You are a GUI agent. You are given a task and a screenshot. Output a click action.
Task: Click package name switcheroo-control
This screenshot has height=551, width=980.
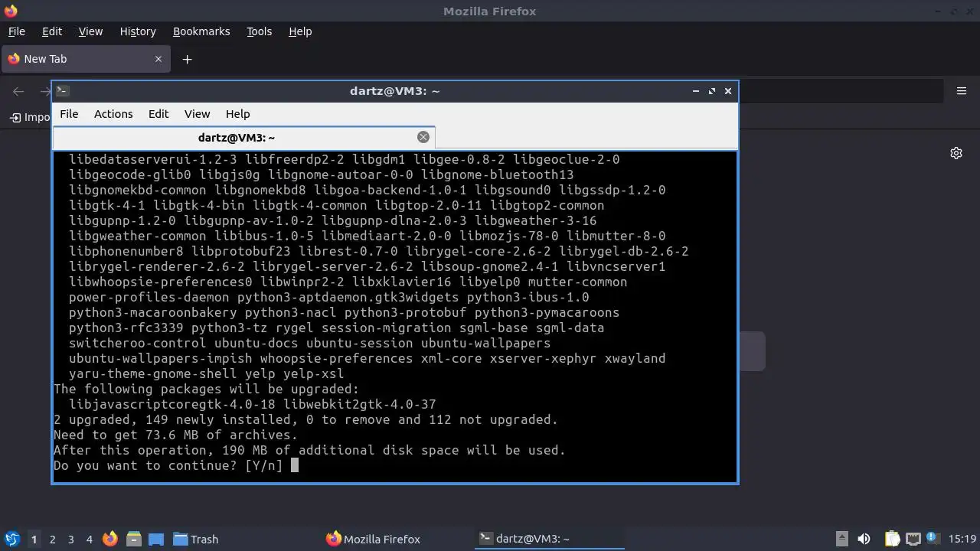(137, 343)
